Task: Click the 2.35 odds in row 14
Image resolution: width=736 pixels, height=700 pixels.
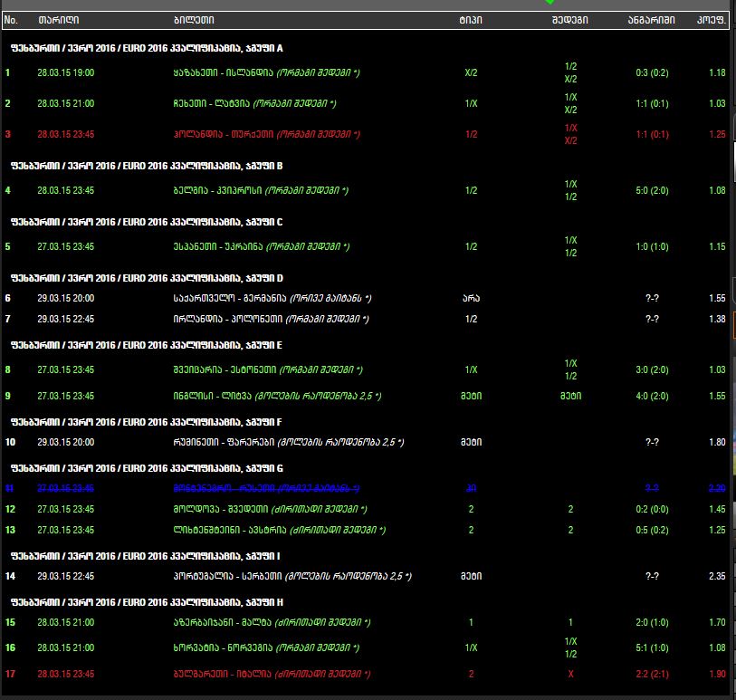Action: [717, 575]
